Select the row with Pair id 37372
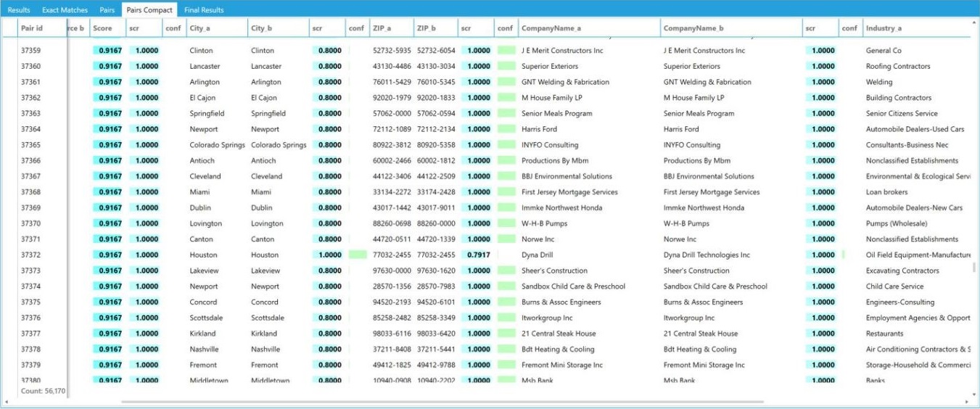 click(x=31, y=255)
